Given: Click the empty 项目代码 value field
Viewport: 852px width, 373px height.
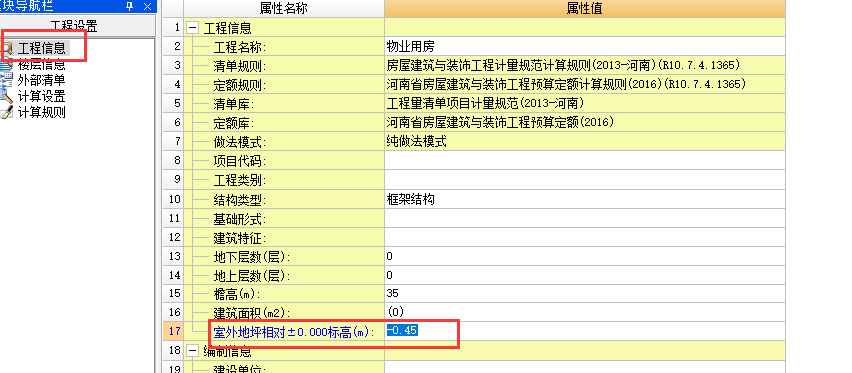Looking at the screenshot, I should (x=585, y=160).
